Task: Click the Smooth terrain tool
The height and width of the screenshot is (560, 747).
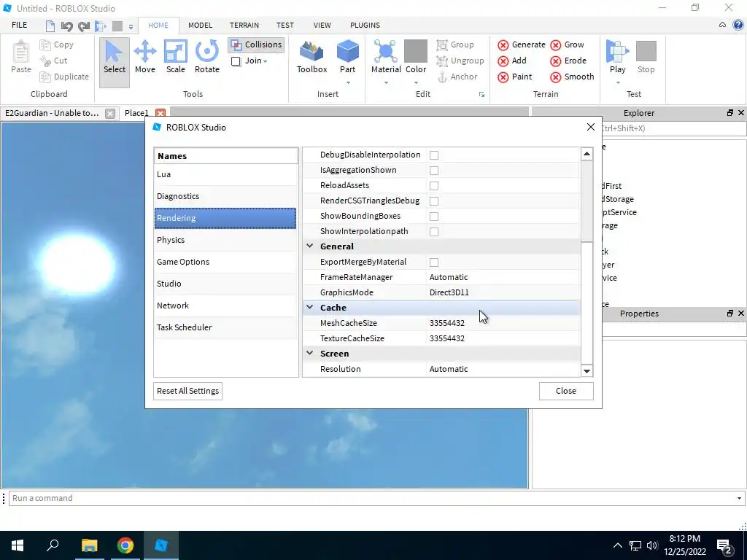Action: pos(572,77)
